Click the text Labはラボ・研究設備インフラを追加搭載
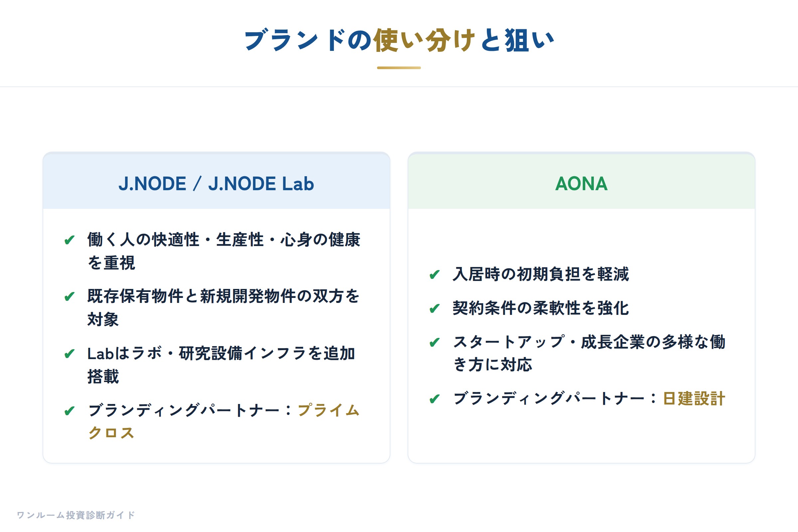The width and height of the screenshot is (798, 532). click(x=221, y=365)
